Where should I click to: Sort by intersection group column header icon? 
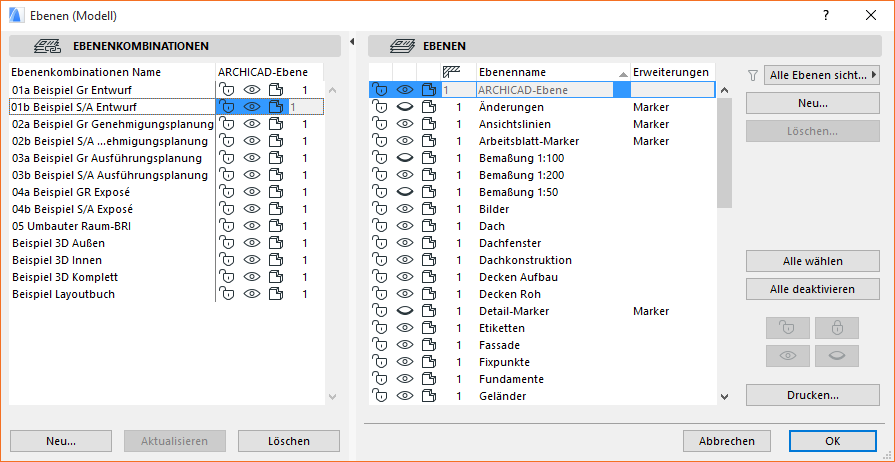(450, 72)
